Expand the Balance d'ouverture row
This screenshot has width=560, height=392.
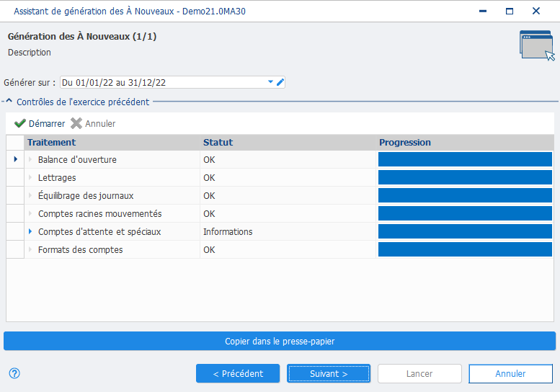click(x=30, y=159)
